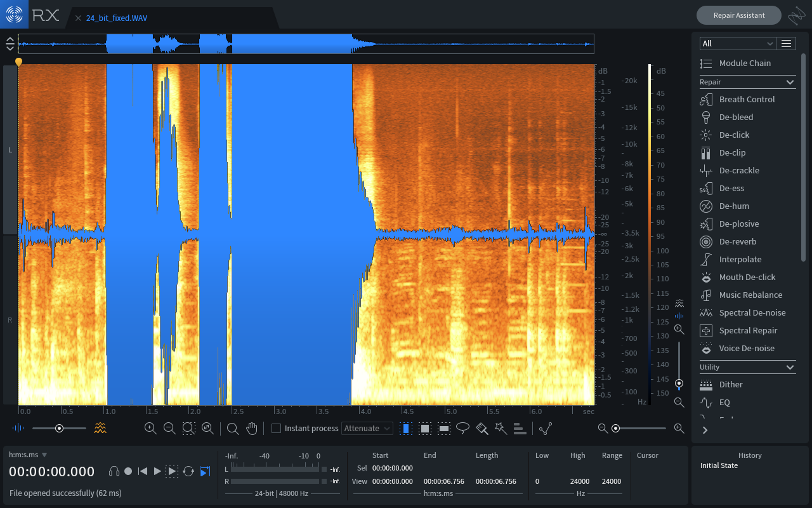Select the Brush selection tool
This screenshot has width=812, height=508.
(x=482, y=429)
